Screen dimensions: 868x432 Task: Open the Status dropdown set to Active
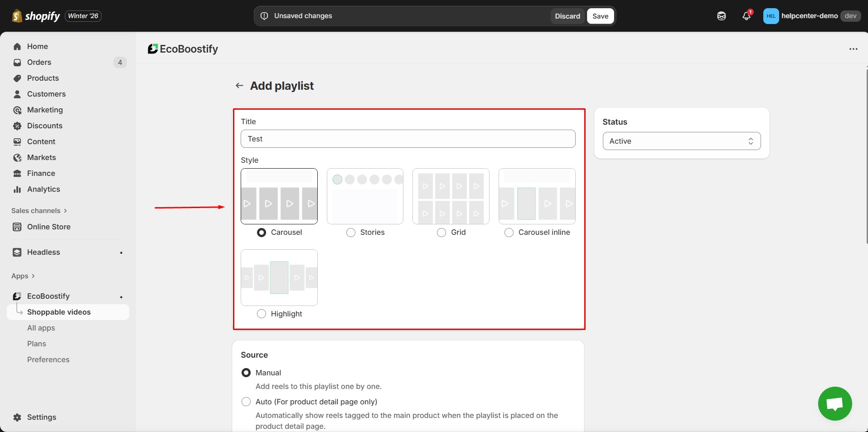681,141
